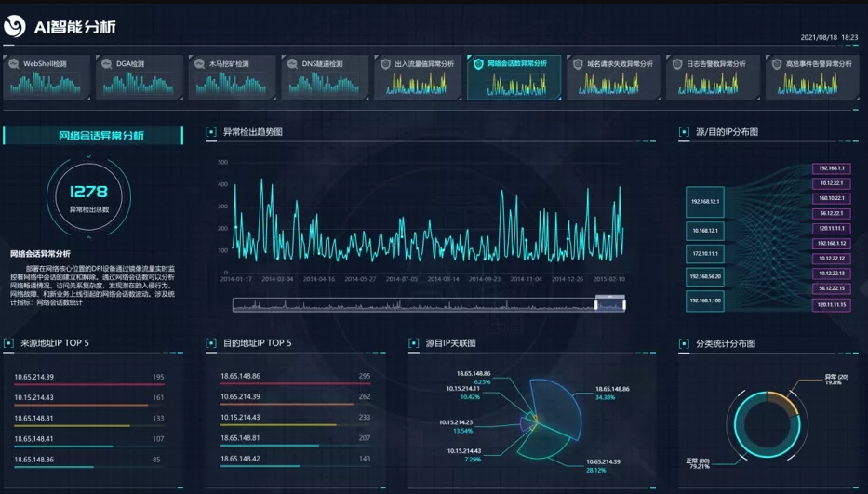Click the right handle of trend chart zoom slider
The height and width of the screenshot is (494, 868).
coord(623,304)
